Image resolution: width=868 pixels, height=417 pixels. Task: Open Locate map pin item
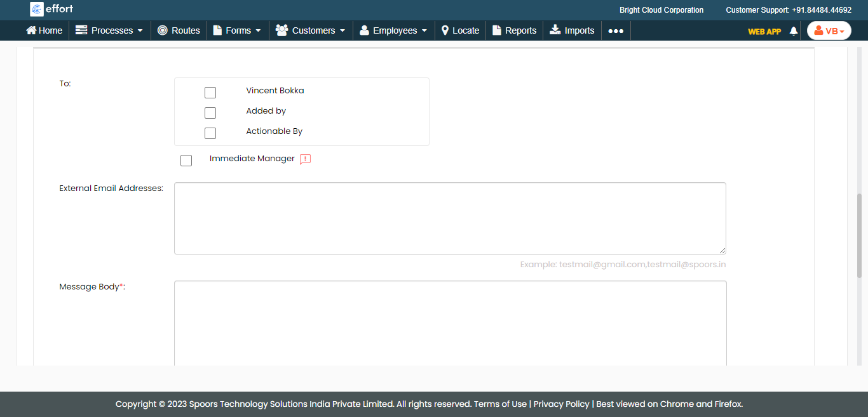coord(460,30)
